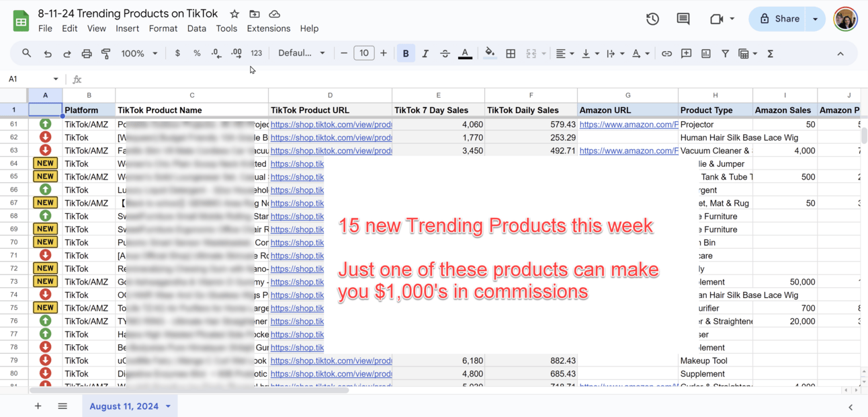Screen dimensions: 868x417
Task: Click the font size field
Action: pyautogui.click(x=363, y=53)
